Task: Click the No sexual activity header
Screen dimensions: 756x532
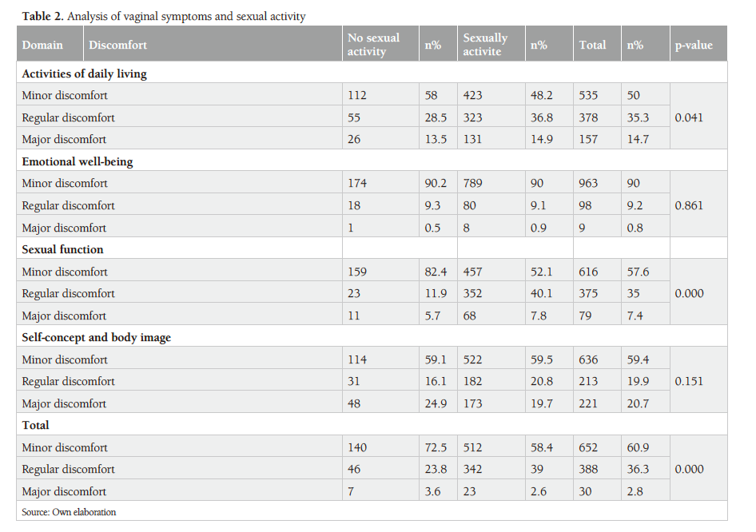Action: coord(374,45)
